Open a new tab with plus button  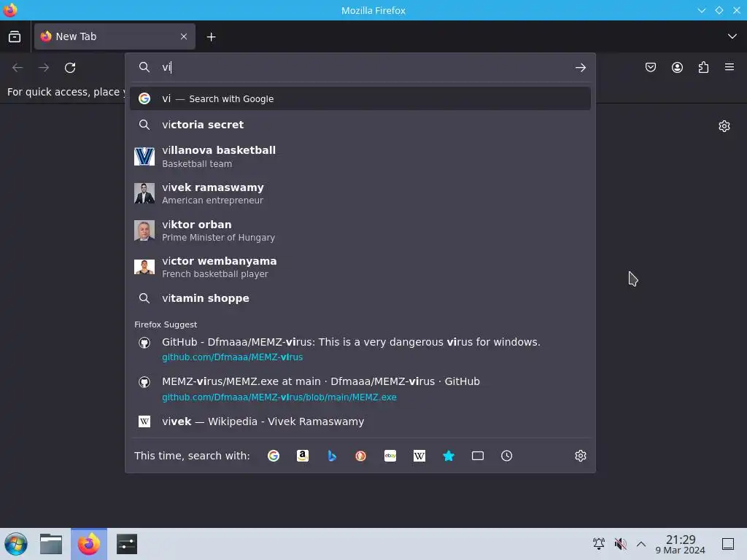(211, 36)
